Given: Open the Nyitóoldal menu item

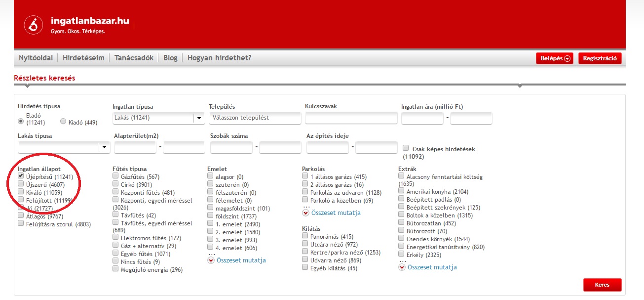Looking at the screenshot, I should click(x=36, y=58).
